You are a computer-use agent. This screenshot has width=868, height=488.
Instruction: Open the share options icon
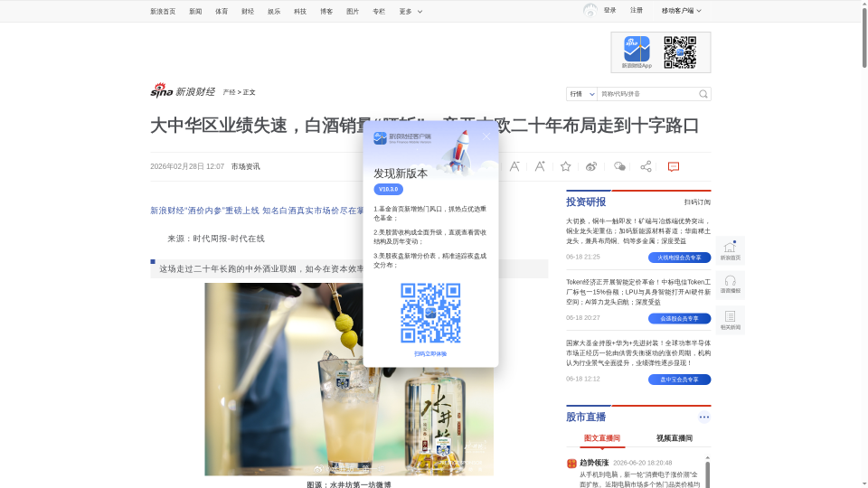(x=646, y=166)
